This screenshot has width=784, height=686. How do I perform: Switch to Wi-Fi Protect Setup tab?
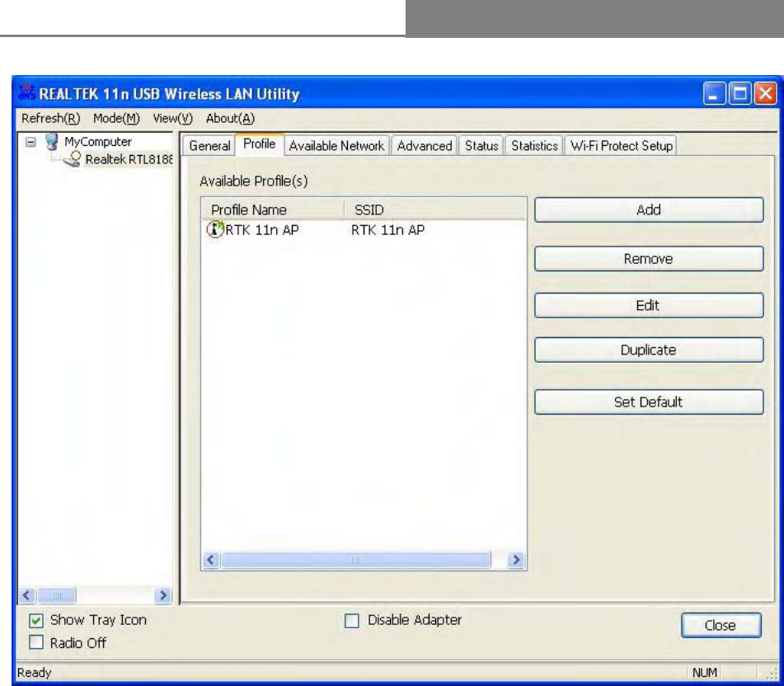[x=621, y=145]
